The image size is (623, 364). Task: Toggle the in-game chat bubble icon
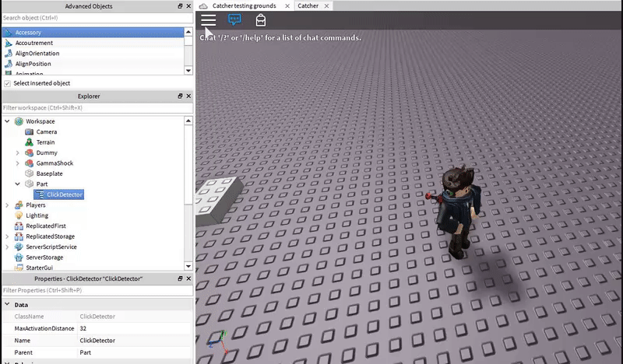click(234, 19)
